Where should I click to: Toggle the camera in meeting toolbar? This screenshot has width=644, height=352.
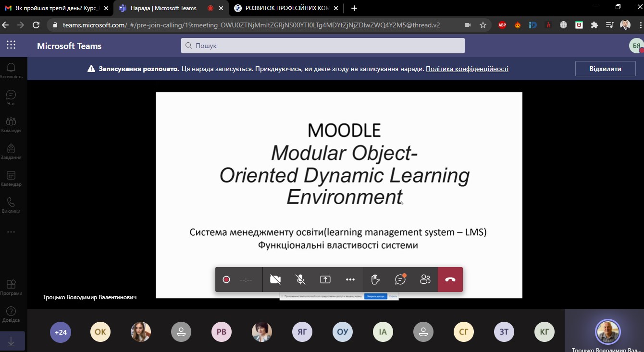click(x=275, y=279)
